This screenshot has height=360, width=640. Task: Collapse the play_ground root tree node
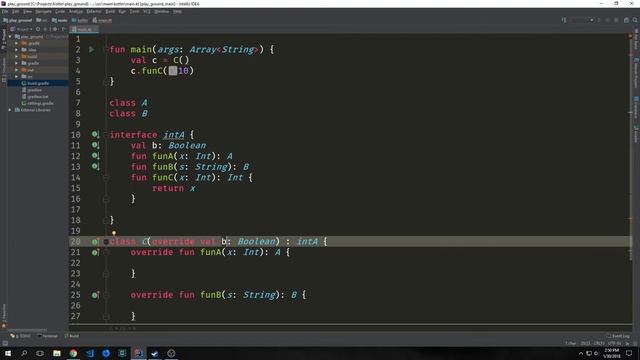pos(10,36)
